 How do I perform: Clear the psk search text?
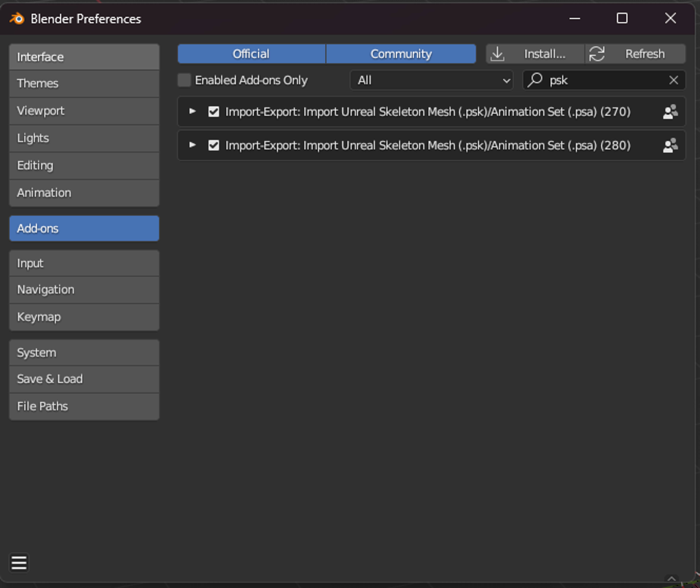click(x=673, y=80)
